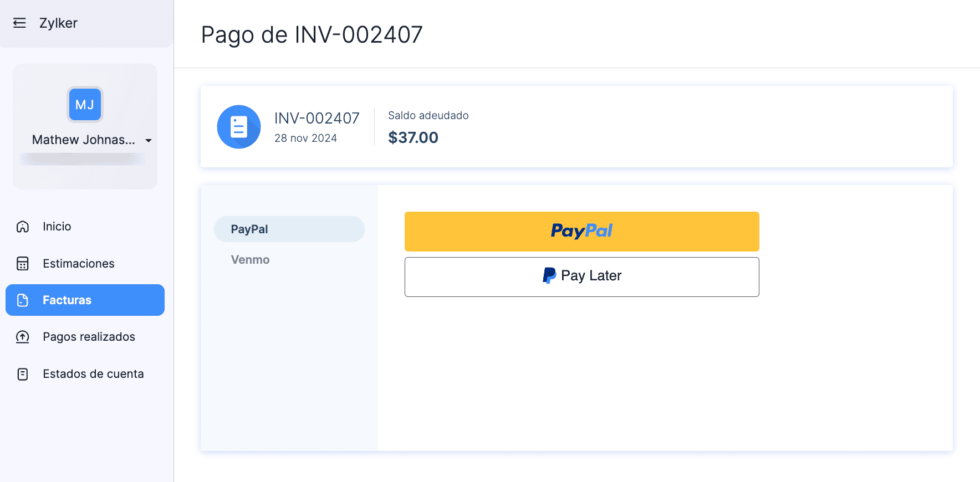Click the loading progress bar under Mathew Johnas

point(83,160)
